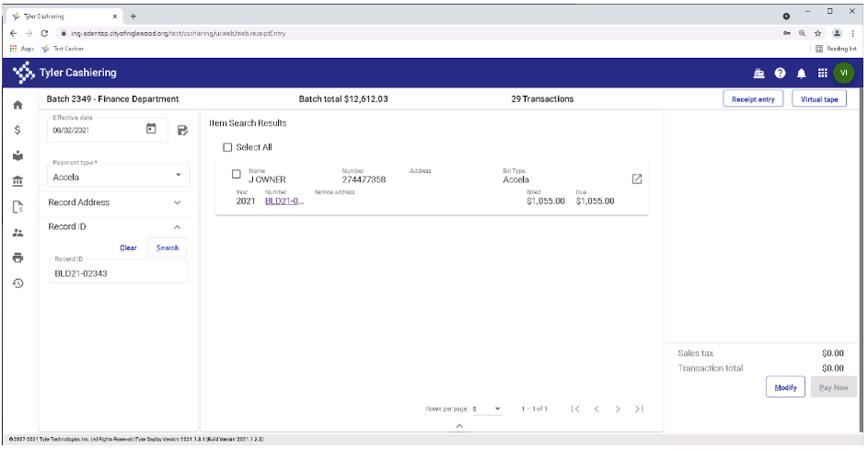The width and height of the screenshot is (868, 449).
Task: Go to previous results page
Action: tap(596, 409)
